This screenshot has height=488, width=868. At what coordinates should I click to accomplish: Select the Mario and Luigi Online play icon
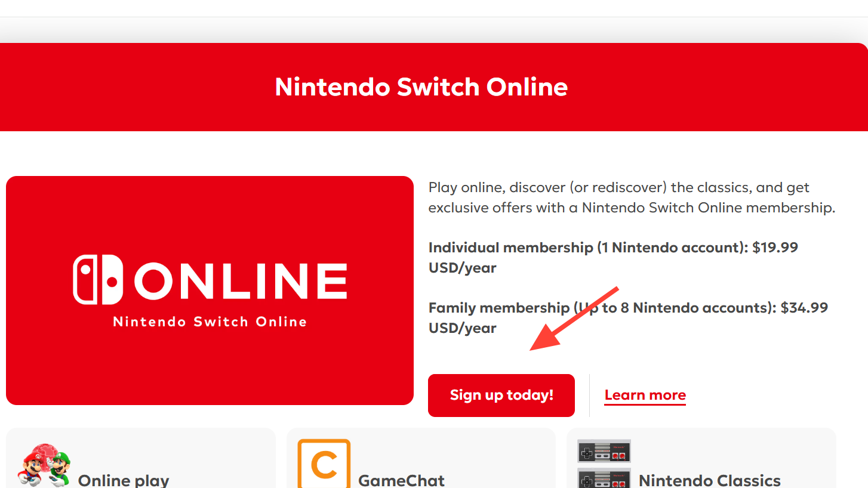click(44, 465)
